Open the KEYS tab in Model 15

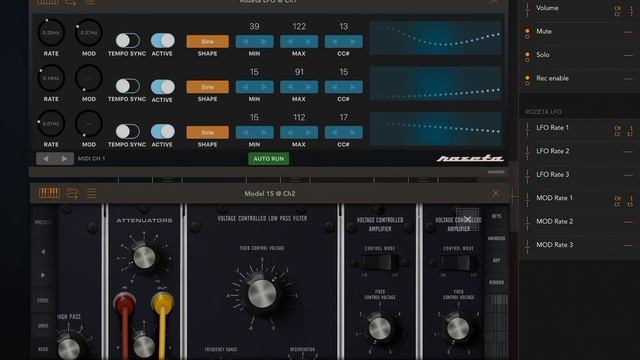[496, 216]
